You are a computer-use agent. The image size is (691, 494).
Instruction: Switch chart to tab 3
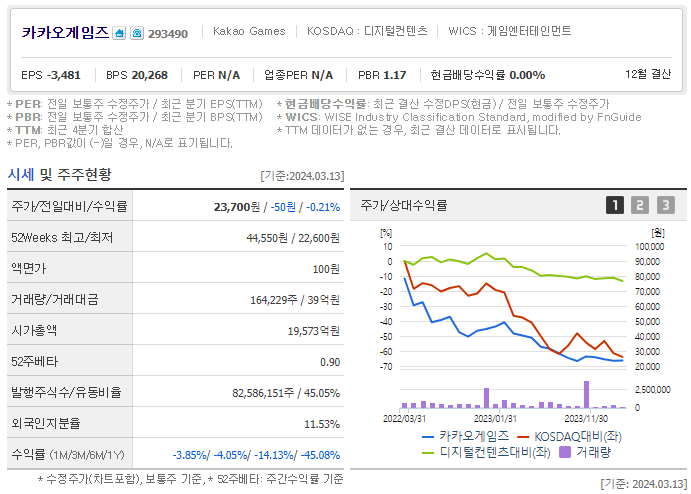click(666, 205)
